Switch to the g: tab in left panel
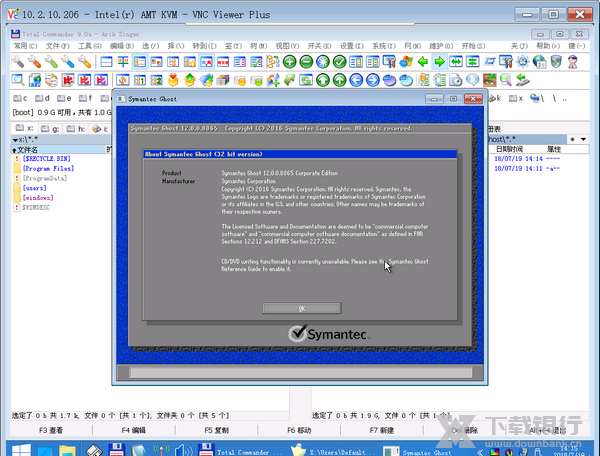Image resolution: width=600 pixels, height=456 pixels. [50, 129]
